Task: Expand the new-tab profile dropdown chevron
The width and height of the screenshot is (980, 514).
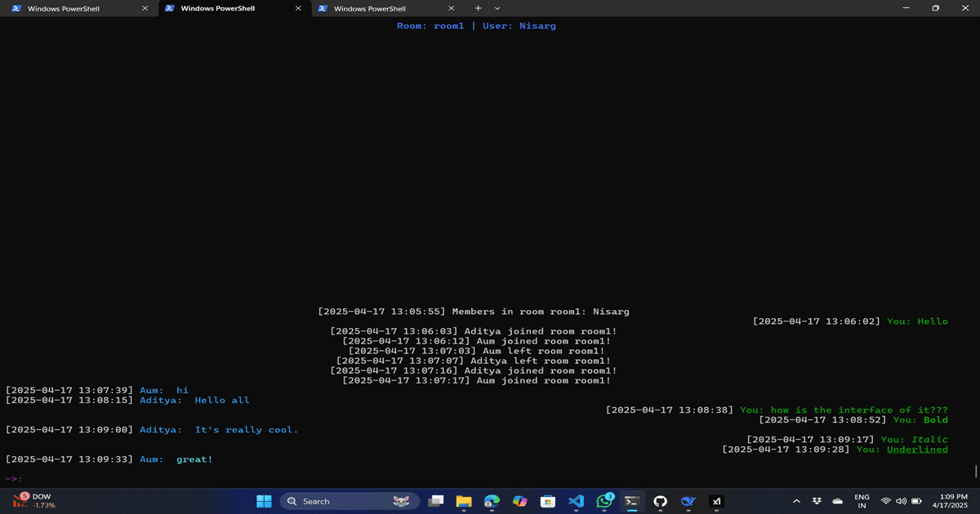Action: tap(497, 8)
